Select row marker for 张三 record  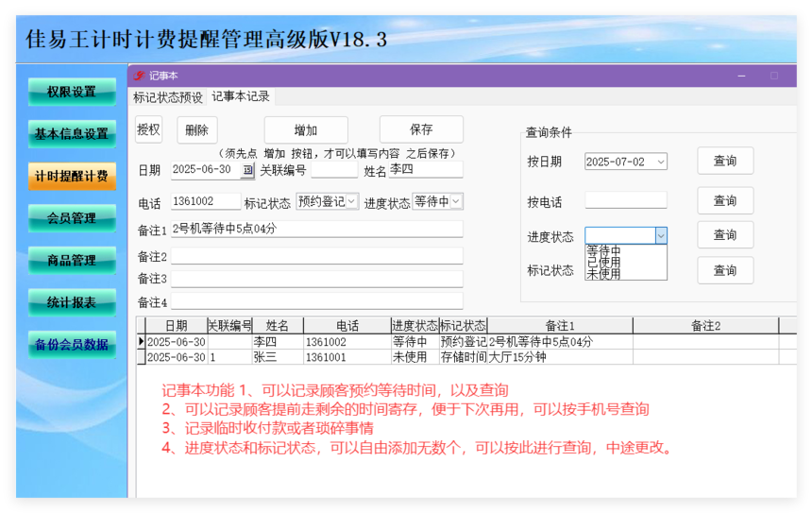tap(141, 357)
